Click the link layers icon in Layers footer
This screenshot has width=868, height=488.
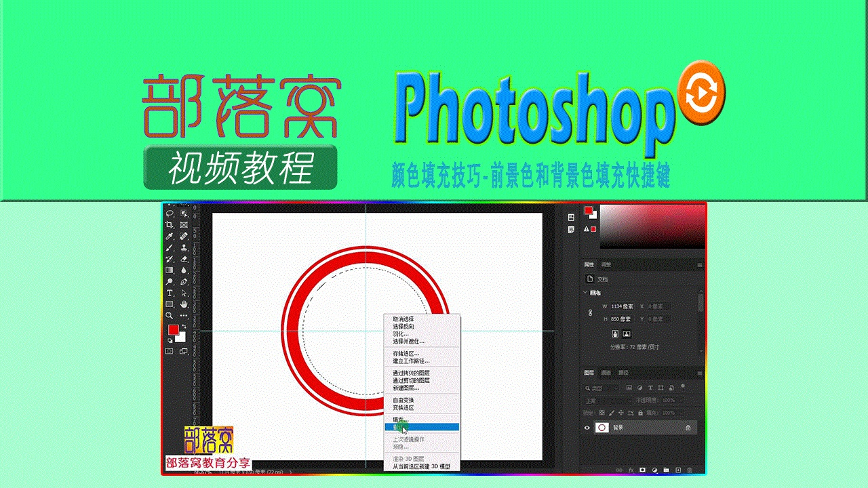tap(619, 470)
